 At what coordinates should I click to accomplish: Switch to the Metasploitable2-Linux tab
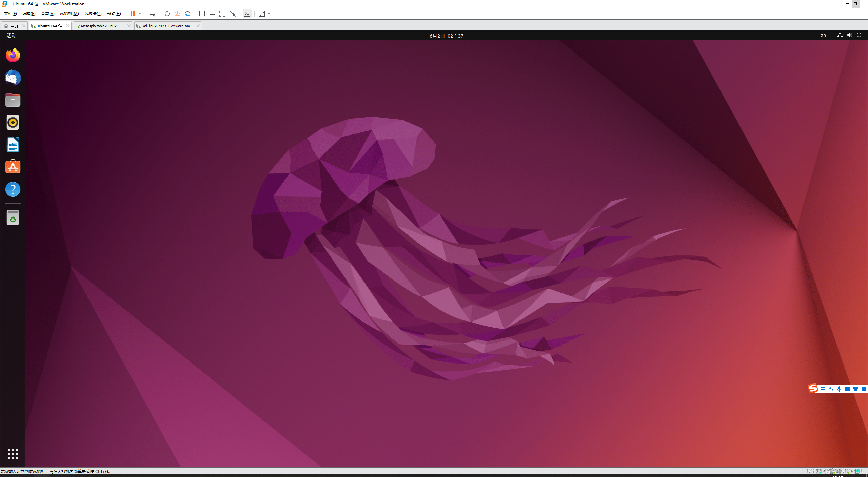click(99, 26)
